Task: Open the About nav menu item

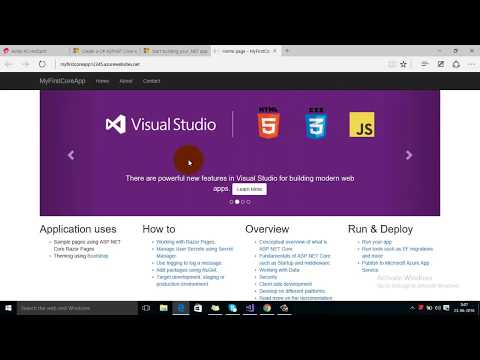Action: (x=126, y=81)
